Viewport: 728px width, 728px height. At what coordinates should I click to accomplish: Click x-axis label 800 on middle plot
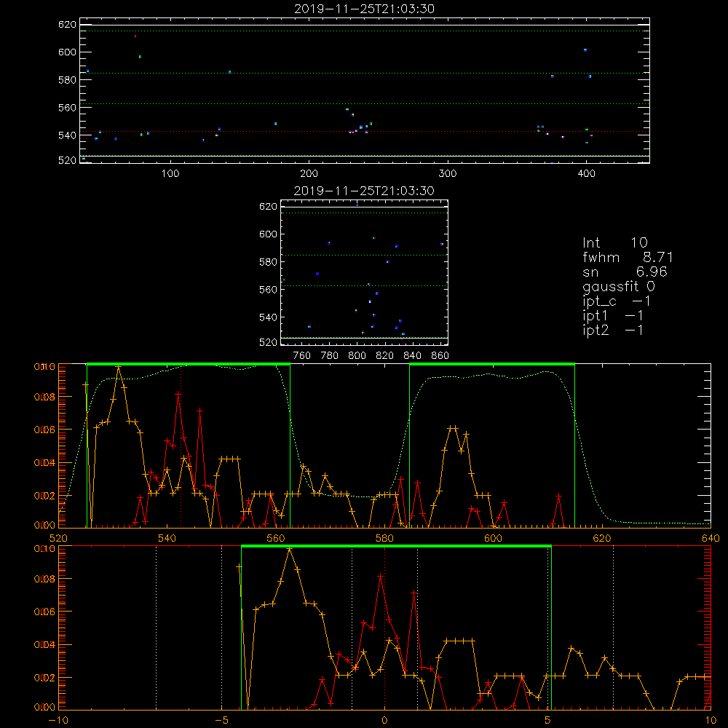[x=357, y=356]
